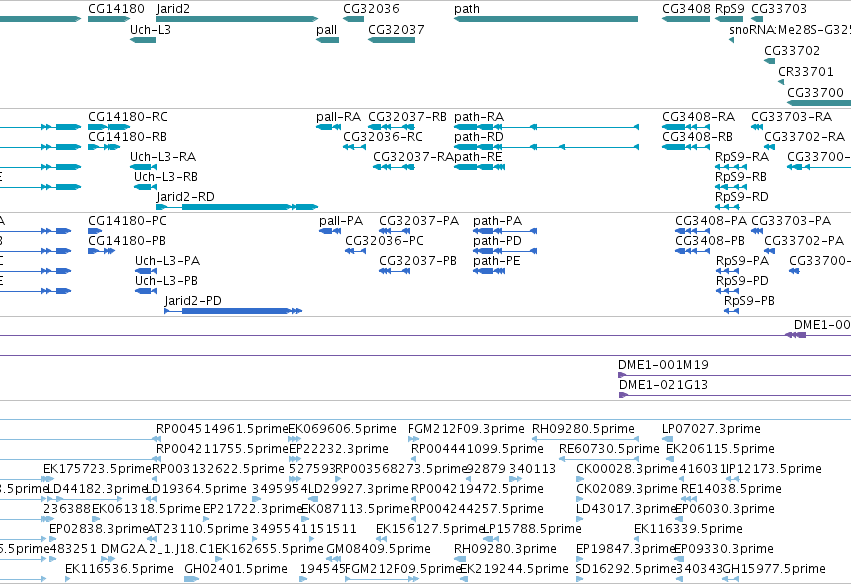Click the DME1-001M19 clone label
Screen dimensions: 851x584
[663, 365]
